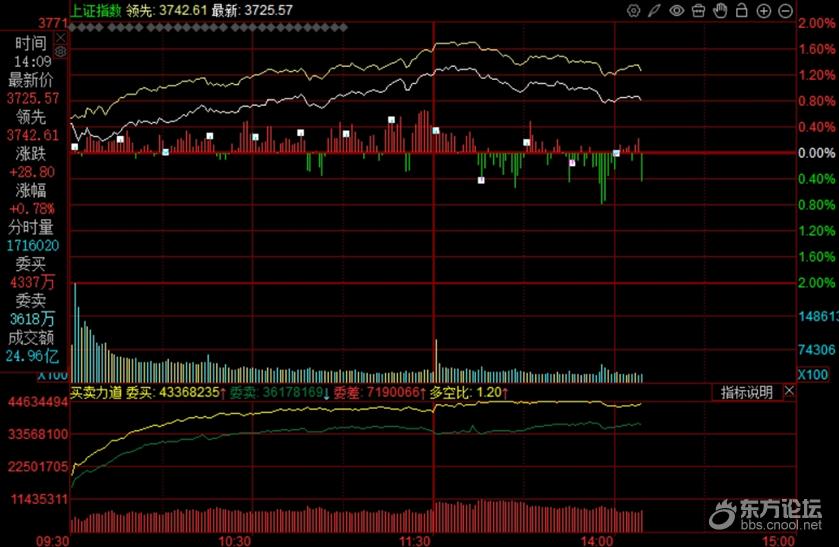Click time axis label 11:30

pos(415,541)
